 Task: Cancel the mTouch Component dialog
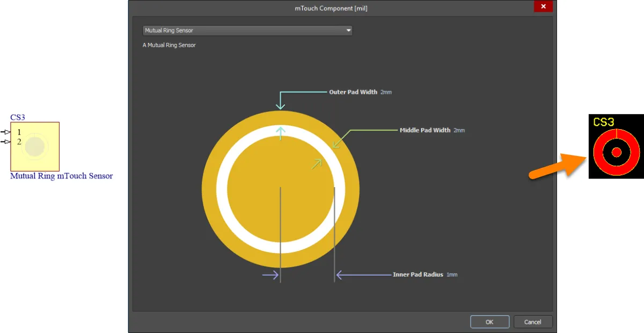pos(533,322)
